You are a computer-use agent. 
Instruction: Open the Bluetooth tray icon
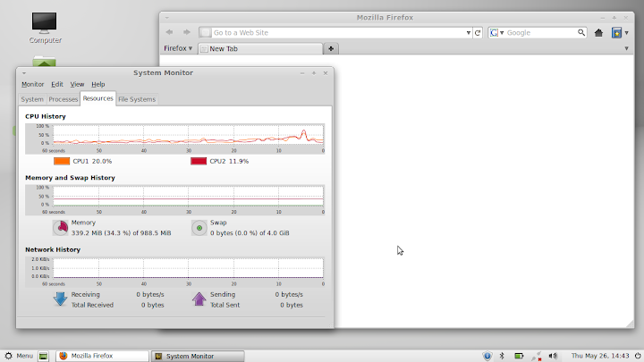coord(502,356)
